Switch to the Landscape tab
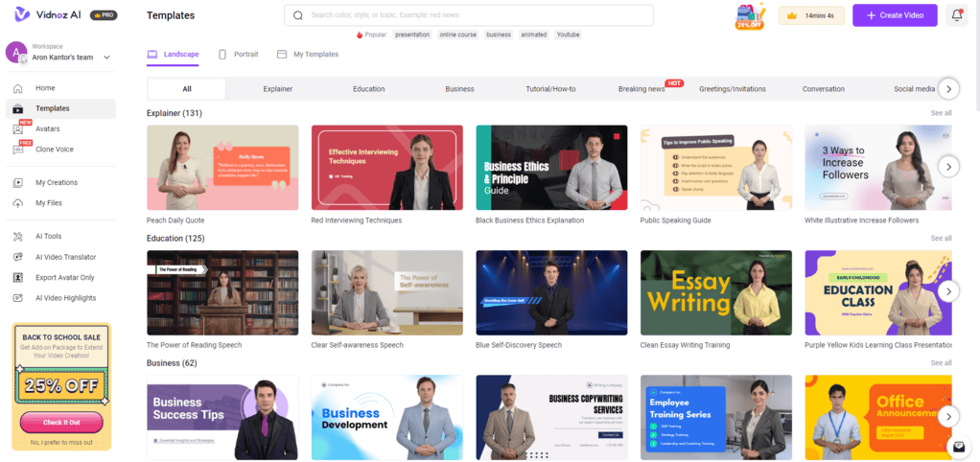980x462 pixels. pyautogui.click(x=174, y=55)
